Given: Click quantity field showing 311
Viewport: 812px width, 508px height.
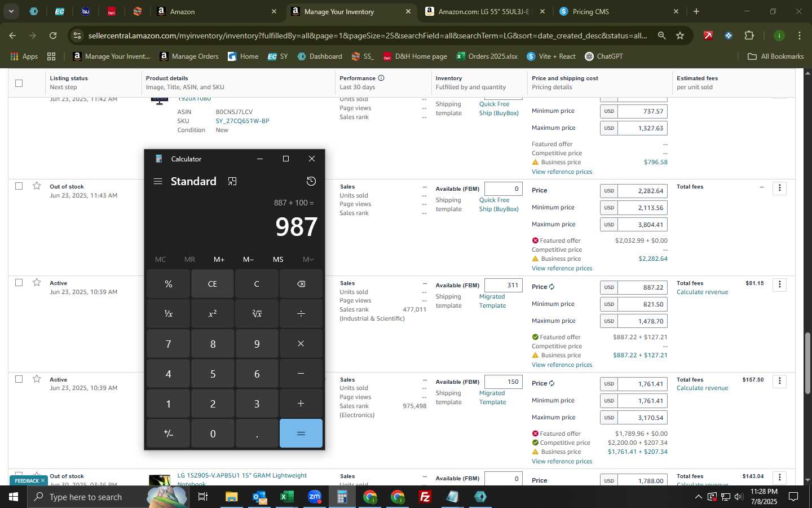Looking at the screenshot, I should [504, 285].
